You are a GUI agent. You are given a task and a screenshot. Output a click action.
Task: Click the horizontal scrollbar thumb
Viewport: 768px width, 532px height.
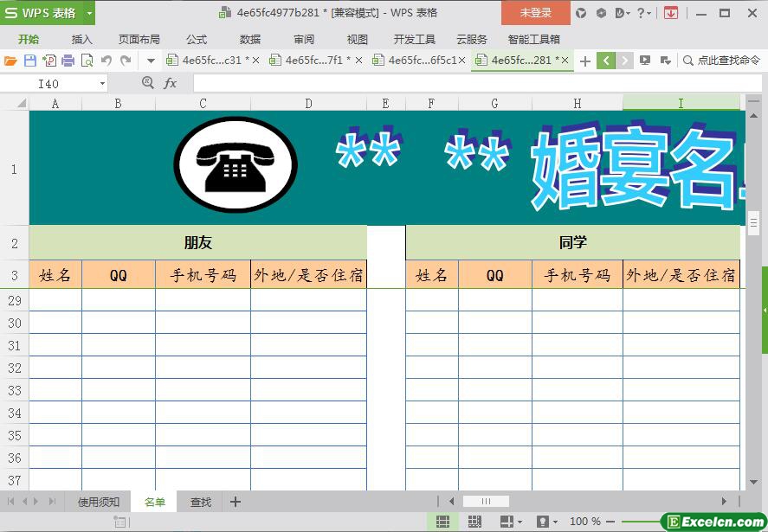(486, 501)
